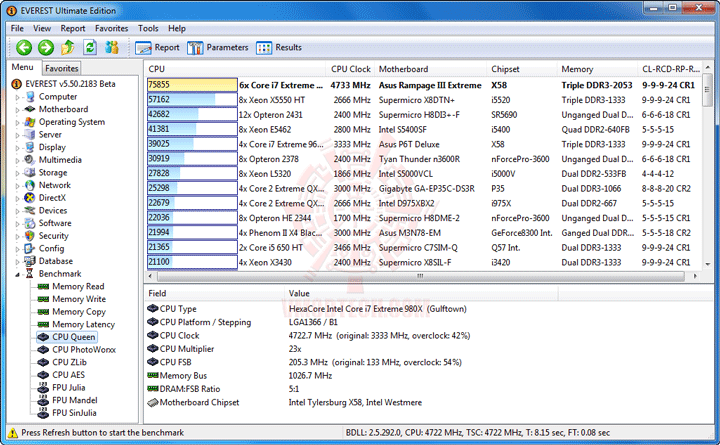Image resolution: width=720 pixels, height=445 pixels.
Task: Expand the Computer tree node
Action: (x=17, y=97)
